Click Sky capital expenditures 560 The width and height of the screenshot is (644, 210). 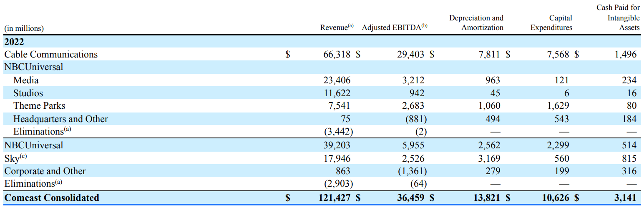561,158
